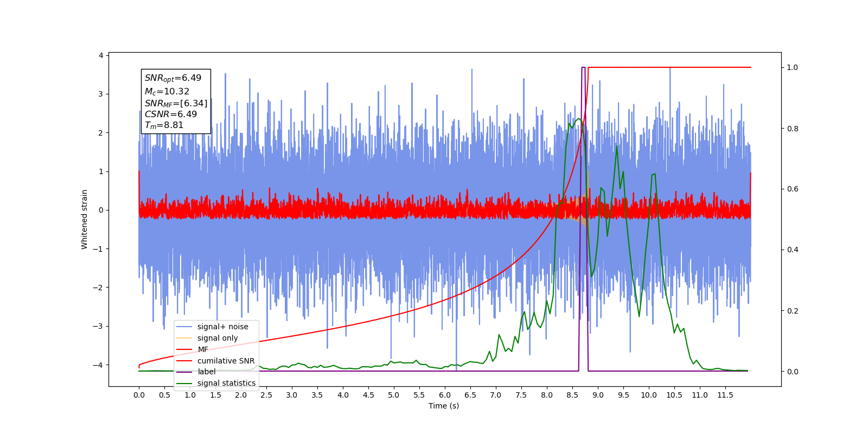Click the −4 tick on the strain axis
Image resolution: width=868 pixels, height=434 pixels.
(98, 365)
